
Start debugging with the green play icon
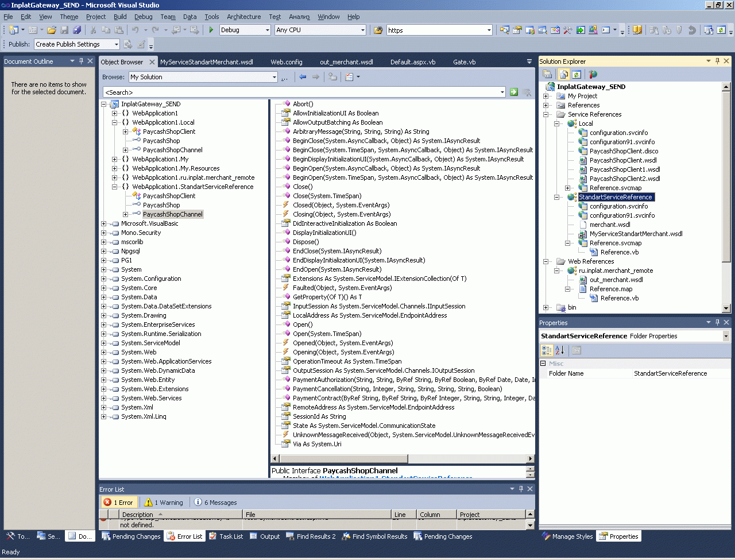point(211,30)
